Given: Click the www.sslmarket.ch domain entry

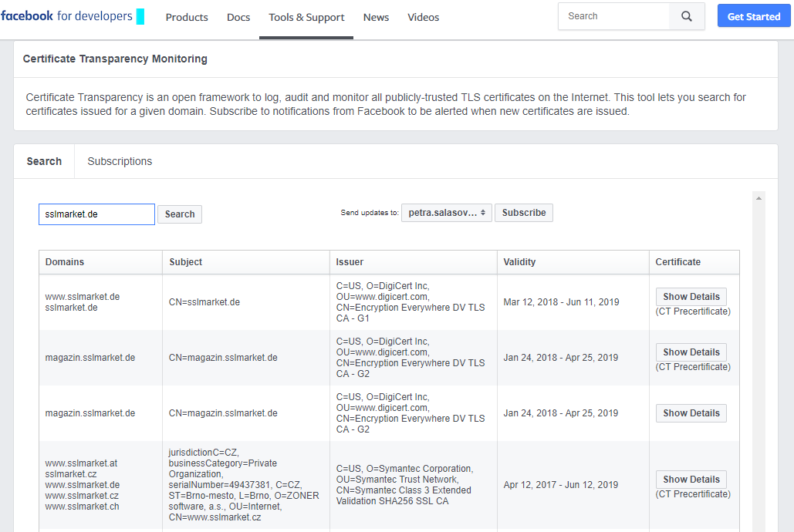Looking at the screenshot, I should point(82,507).
